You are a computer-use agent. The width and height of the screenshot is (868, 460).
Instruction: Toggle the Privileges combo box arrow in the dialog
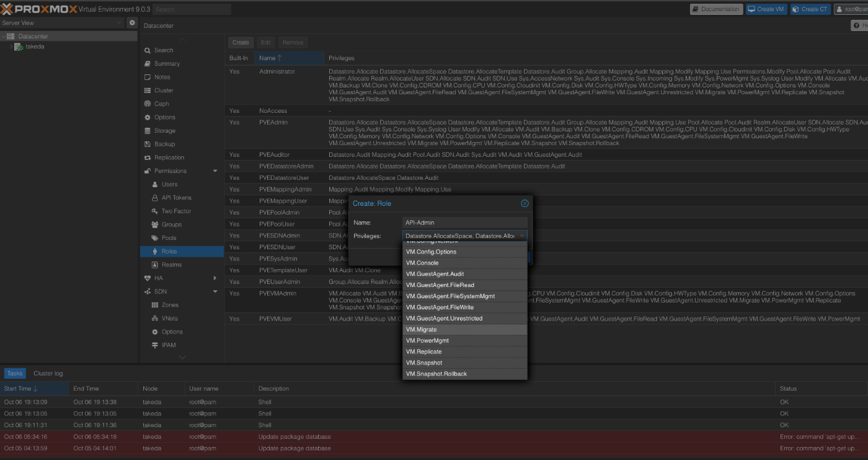[522, 236]
